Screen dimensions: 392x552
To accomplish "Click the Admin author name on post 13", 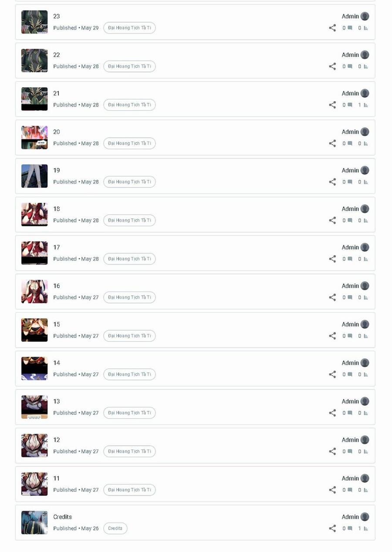I will tap(350, 402).
